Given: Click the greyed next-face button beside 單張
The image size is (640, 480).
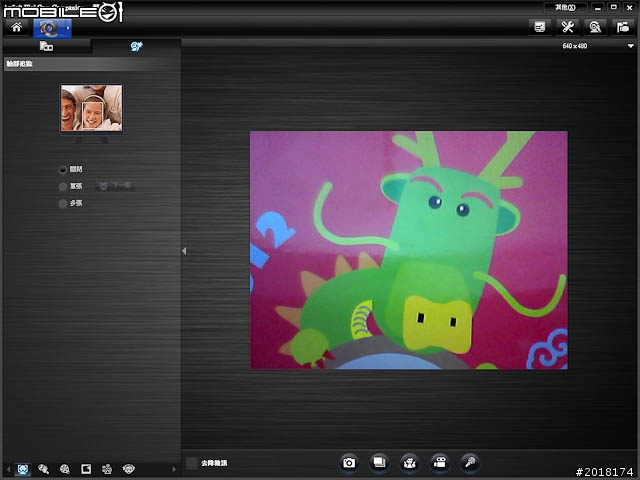Looking at the screenshot, I should click(x=116, y=186).
